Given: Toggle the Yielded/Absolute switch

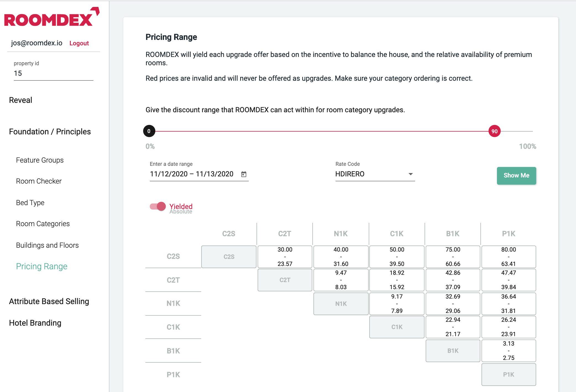Looking at the screenshot, I should click(158, 207).
